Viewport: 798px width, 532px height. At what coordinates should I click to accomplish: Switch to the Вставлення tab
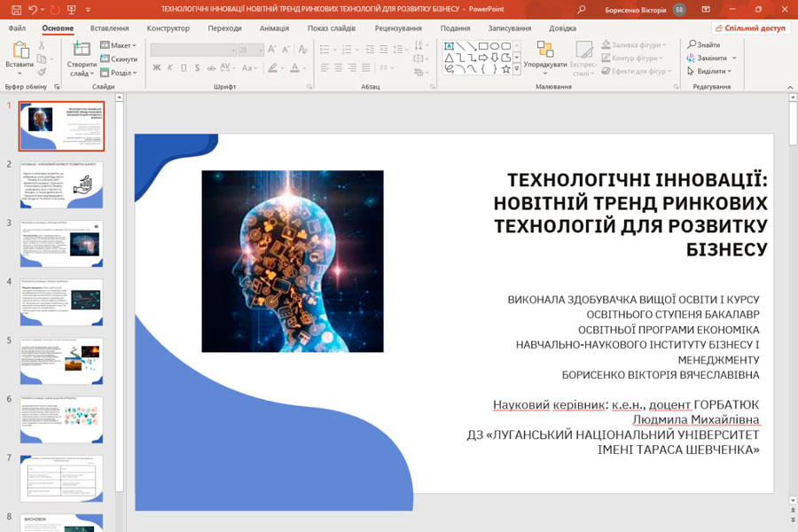pos(109,28)
